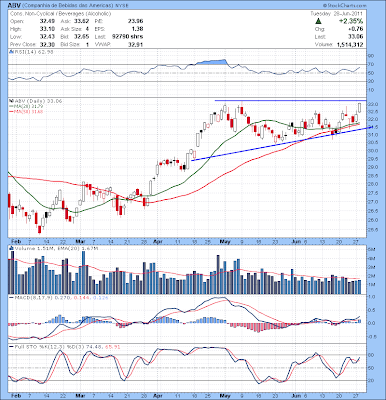Select the ABV ticker title at top
The width and height of the screenshot is (386, 400).
pos(15,6)
